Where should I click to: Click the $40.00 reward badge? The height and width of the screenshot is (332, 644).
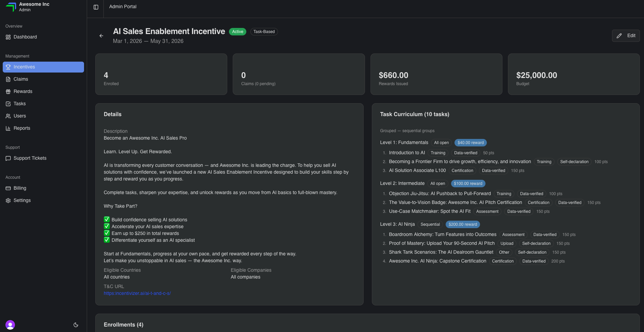click(x=470, y=143)
